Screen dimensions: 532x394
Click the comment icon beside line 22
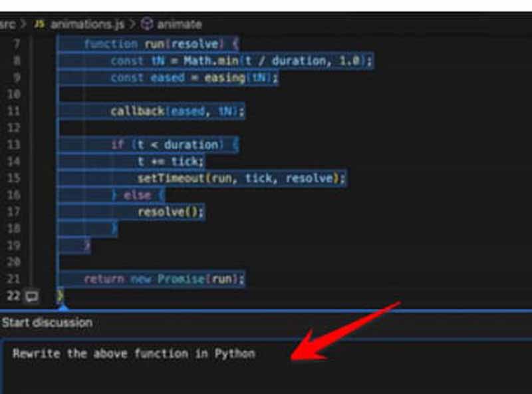tap(31, 296)
